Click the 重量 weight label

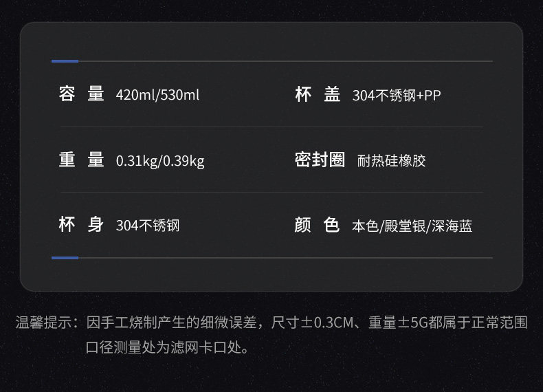(x=81, y=160)
